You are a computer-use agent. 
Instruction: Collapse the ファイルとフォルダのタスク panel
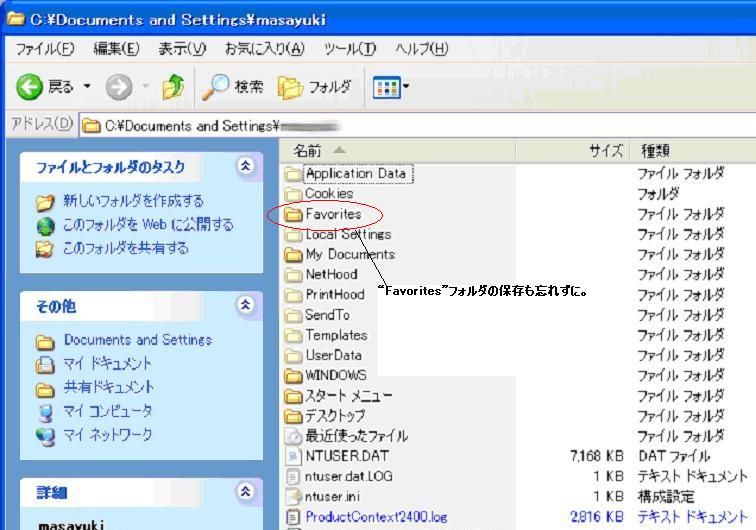pos(245,166)
